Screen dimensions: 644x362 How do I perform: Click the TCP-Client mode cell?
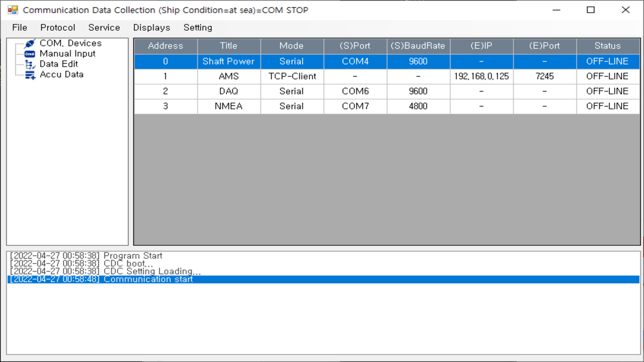292,76
